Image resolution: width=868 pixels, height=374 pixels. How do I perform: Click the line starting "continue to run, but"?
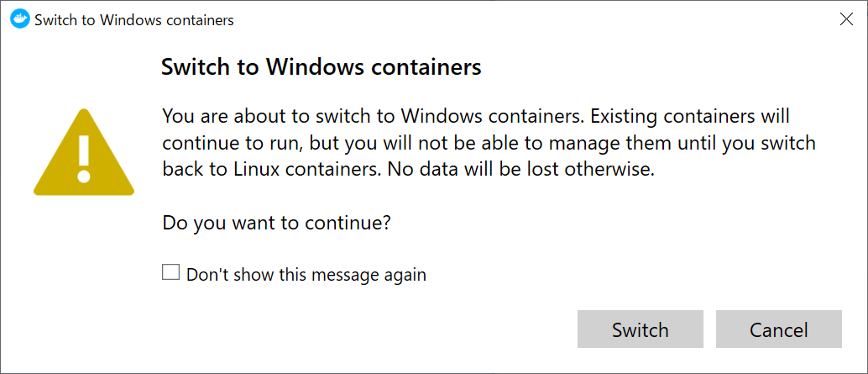489,142
